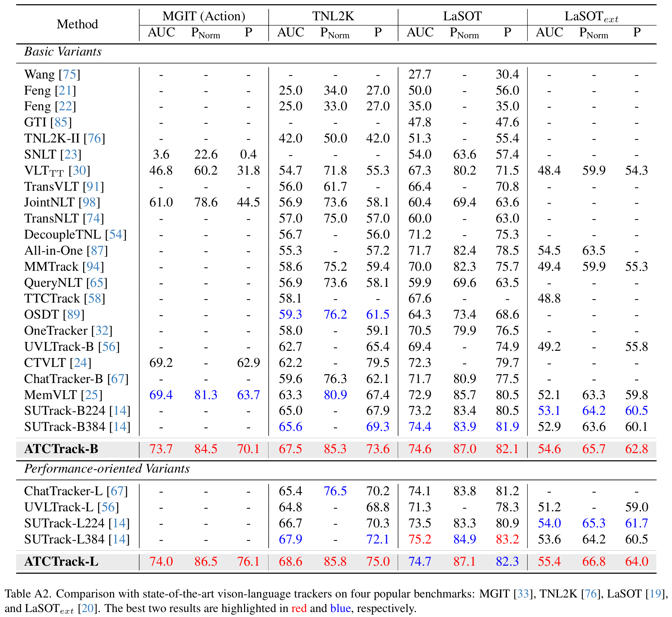Viewport: 672px width, 617px height.
Task: Open reference 76 next to TNL2K-II
Action: coord(94,138)
